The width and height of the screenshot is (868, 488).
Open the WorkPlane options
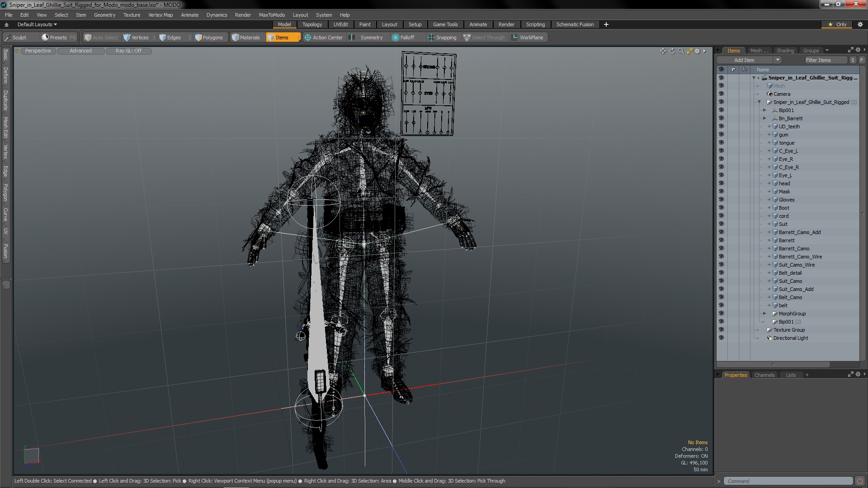[x=527, y=38]
